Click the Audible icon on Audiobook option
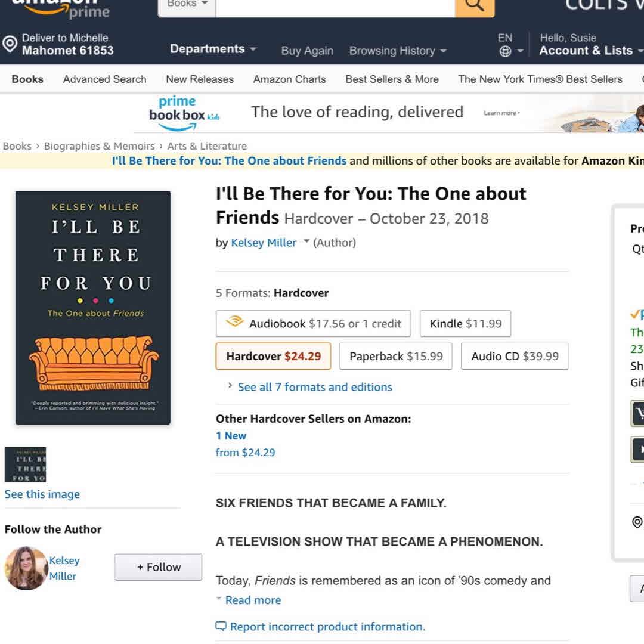Image resolution: width=644 pixels, height=644 pixels. pos(234,321)
